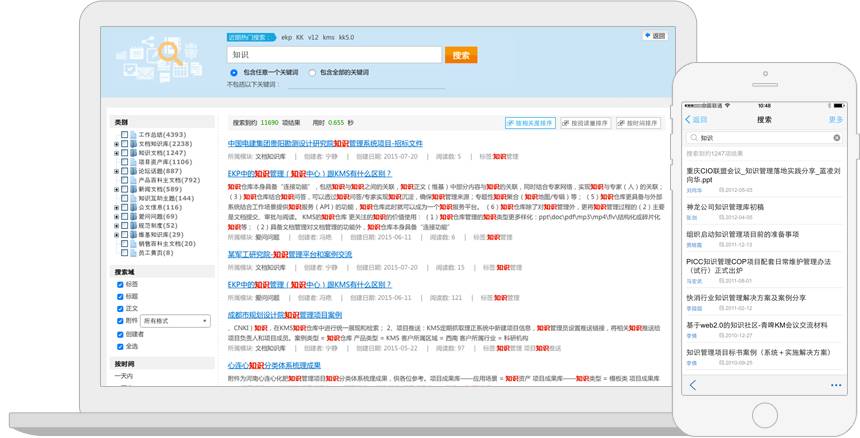Screen dimensions: 860x438
Task: Select the 包含任意一个关键词 radio button
Action: pos(233,73)
